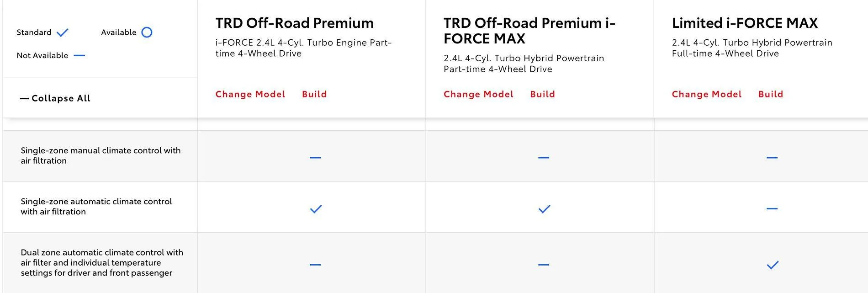Screen dimensions: 868x293
Task: Click the TRD Off-Road Premium heading
Action: tap(294, 23)
